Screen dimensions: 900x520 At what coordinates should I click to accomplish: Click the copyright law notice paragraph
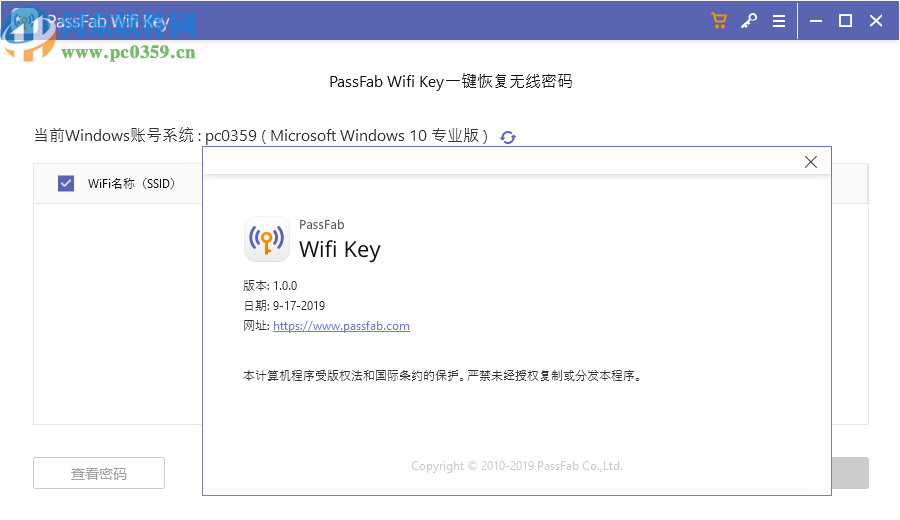[442, 376]
